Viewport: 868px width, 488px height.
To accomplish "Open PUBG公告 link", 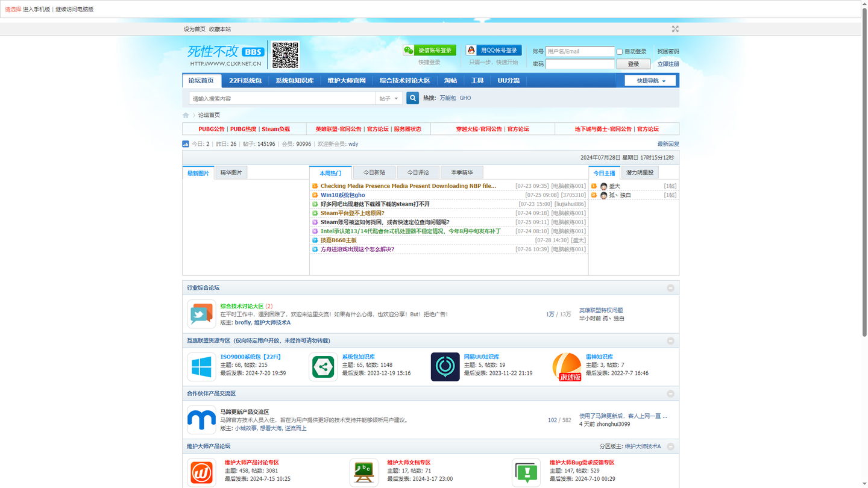I will pyautogui.click(x=212, y=130).
